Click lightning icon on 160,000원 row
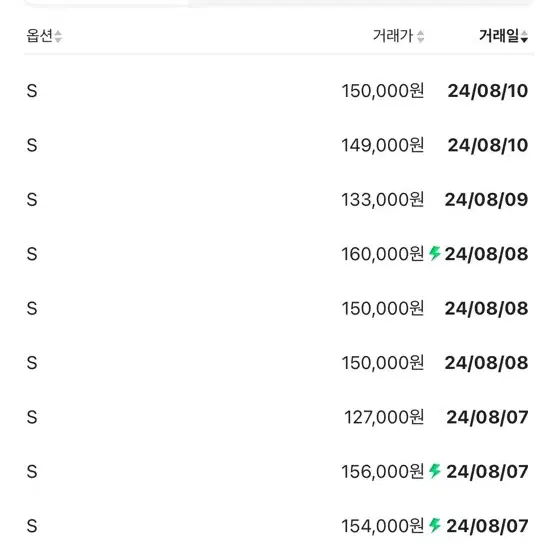The height and width of the screenshot is (555, 555). (435, 253)
